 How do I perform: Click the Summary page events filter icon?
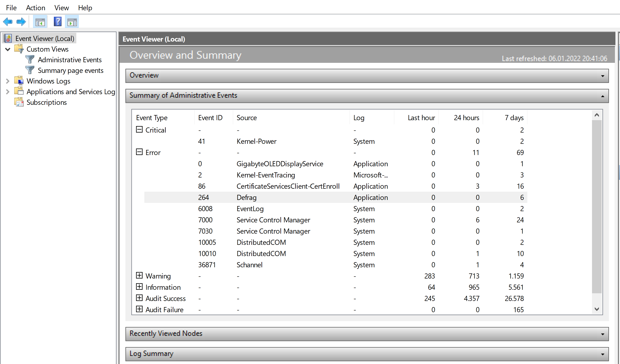tap(30, 70)
